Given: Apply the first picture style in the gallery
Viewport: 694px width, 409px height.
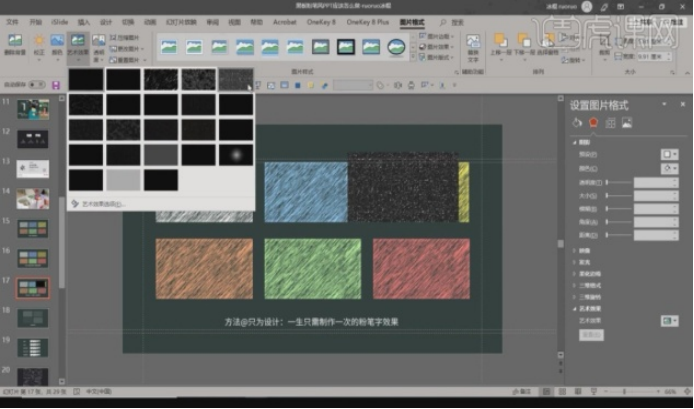Looking at the screenshot, I should click(169, 46).
